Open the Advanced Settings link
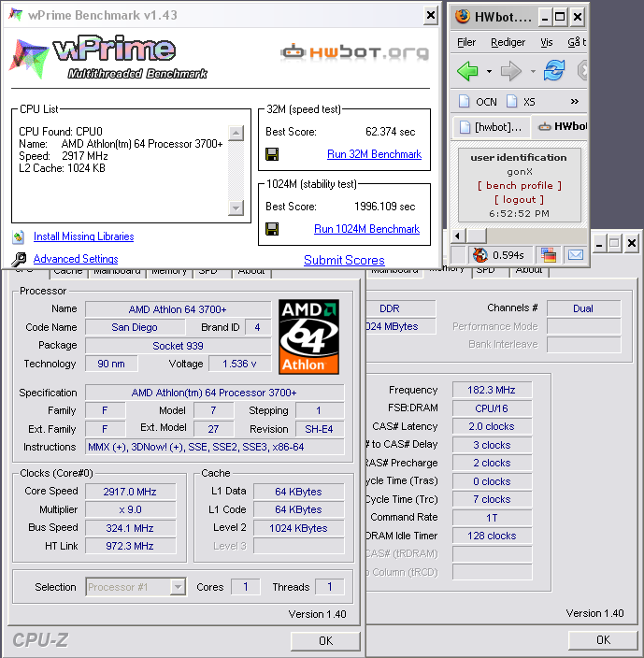Image resolution: width=644 pixels, height=658 pixels. pyautogui.click(x=76, y=259)
